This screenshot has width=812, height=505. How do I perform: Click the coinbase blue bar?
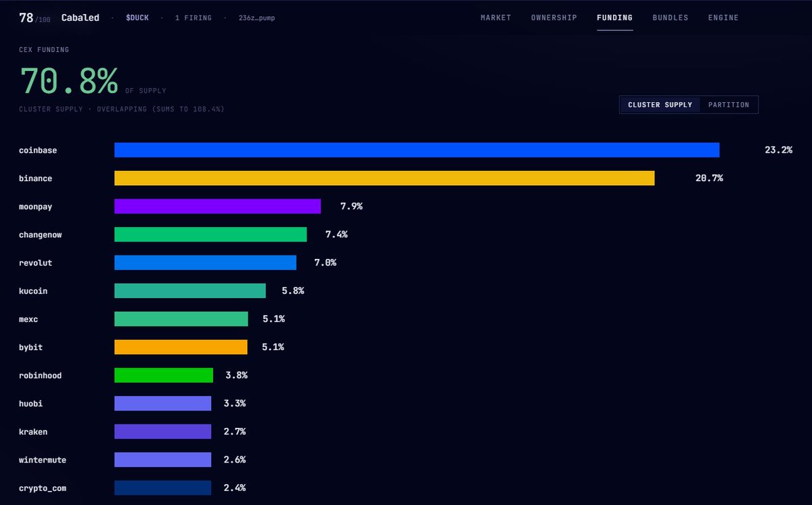pos(417,150)
